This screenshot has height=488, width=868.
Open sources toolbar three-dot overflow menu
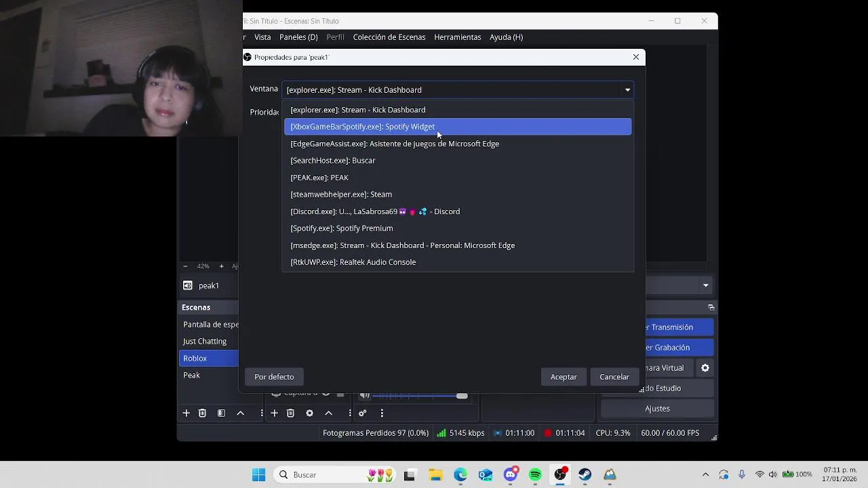click(x=350, y=413)
